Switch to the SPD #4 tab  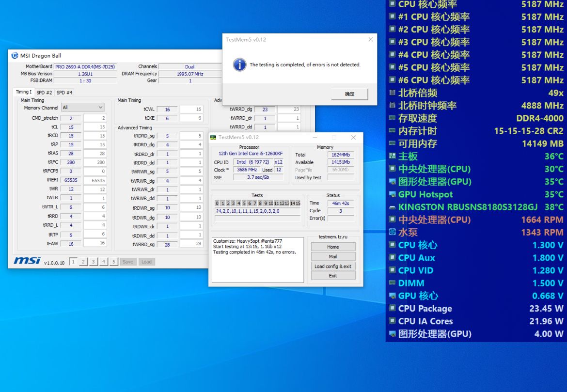(64, 93)
